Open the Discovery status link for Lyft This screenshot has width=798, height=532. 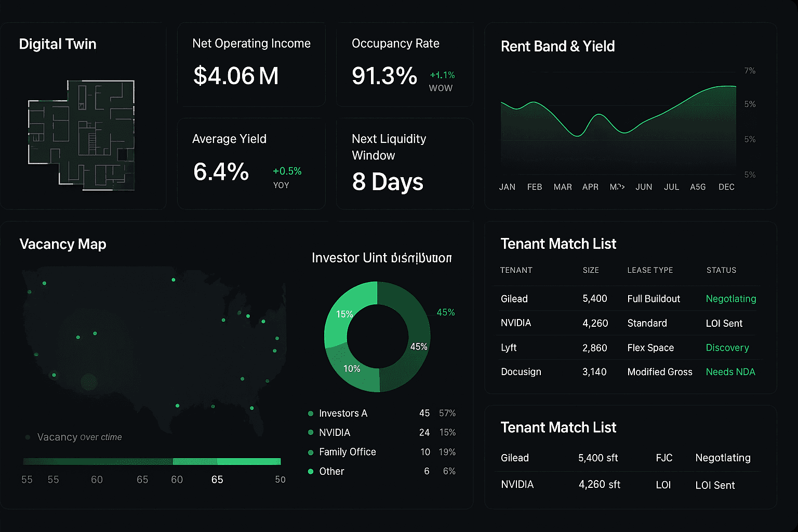pos(727,348)
